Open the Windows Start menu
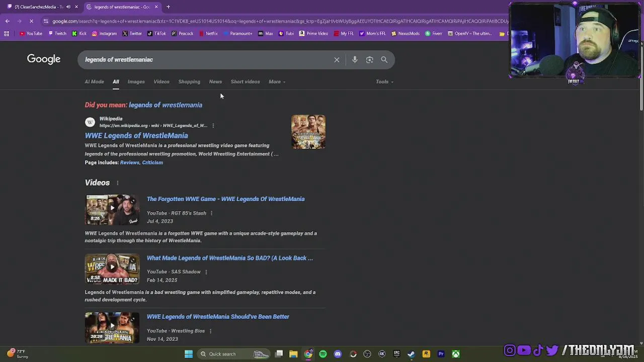The image size is (644, 362). pyautogui.click(x=189, y=354)
